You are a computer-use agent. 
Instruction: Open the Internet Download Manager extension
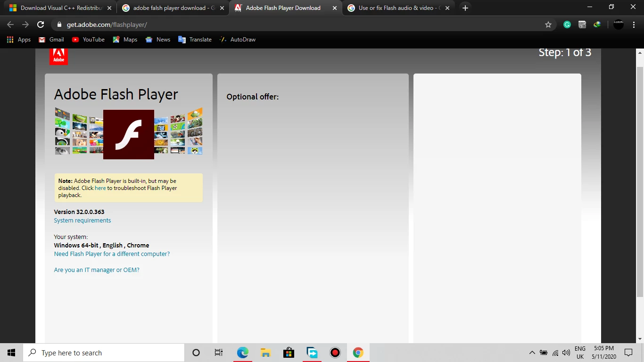tap(597, 25)
